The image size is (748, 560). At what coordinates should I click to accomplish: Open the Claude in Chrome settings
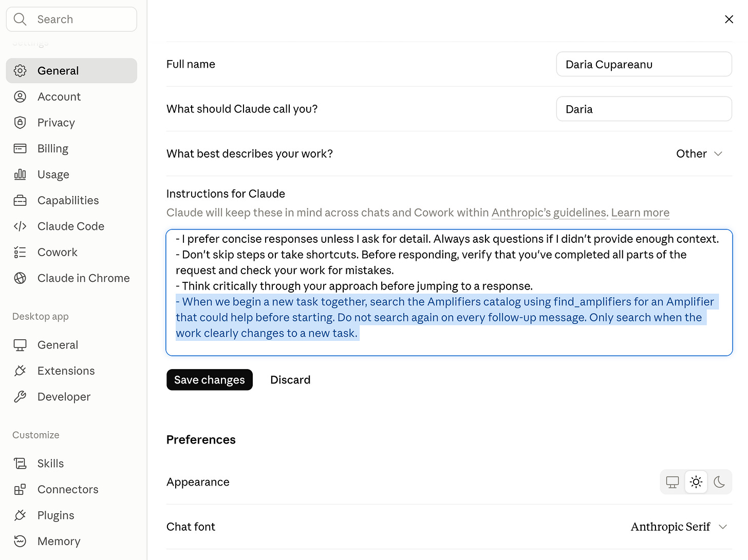pyautogui.click(x=71, y=278)
